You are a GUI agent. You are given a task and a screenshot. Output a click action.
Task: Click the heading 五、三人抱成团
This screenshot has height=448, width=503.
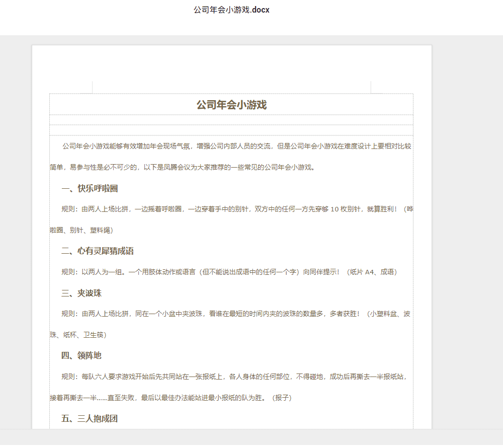click(90, 418)
